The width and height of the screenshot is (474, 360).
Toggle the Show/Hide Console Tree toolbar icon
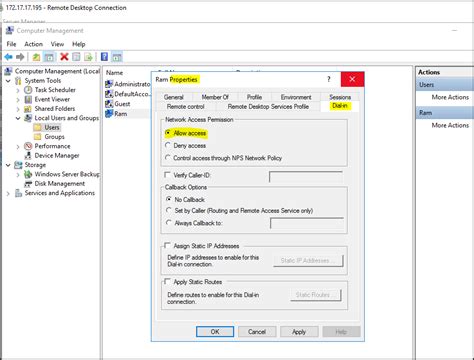(x=49, y=57)
